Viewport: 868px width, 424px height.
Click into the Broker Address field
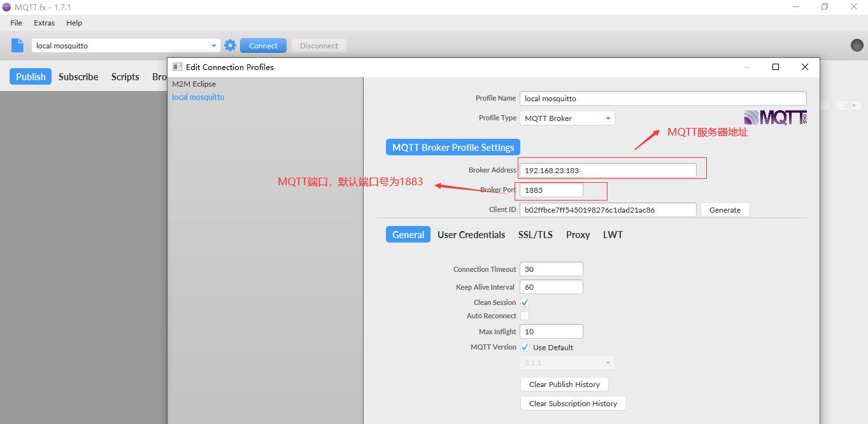608,170
